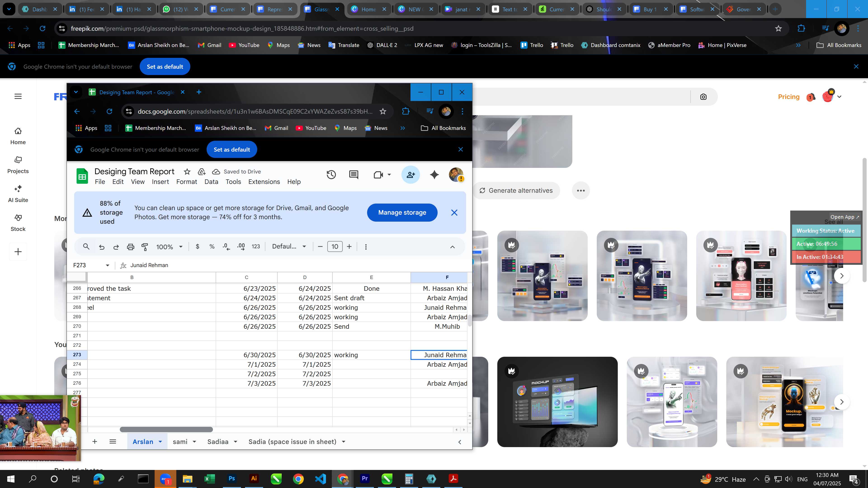Screen dimensions: 868x488
Task: Click the Sheets horizontal scrollbar thumb
Action: tap(166, 429)
